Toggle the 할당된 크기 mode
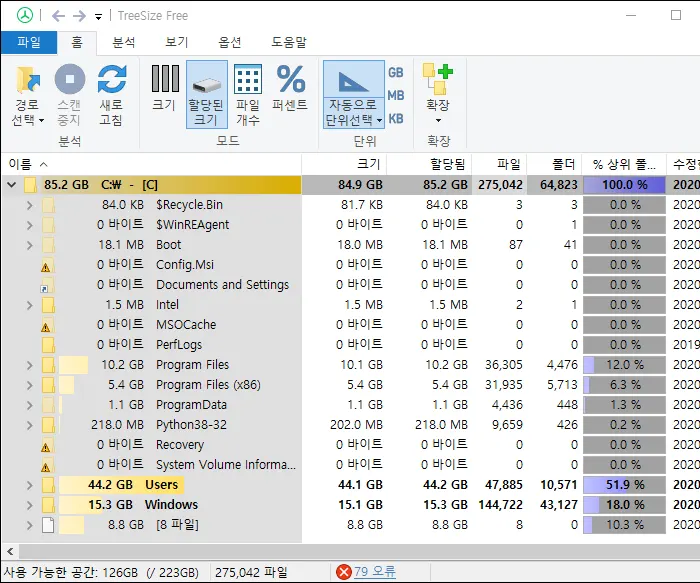The height and width of the screenshot is (583, 700). pyautogui.click(x=207, y=95)
